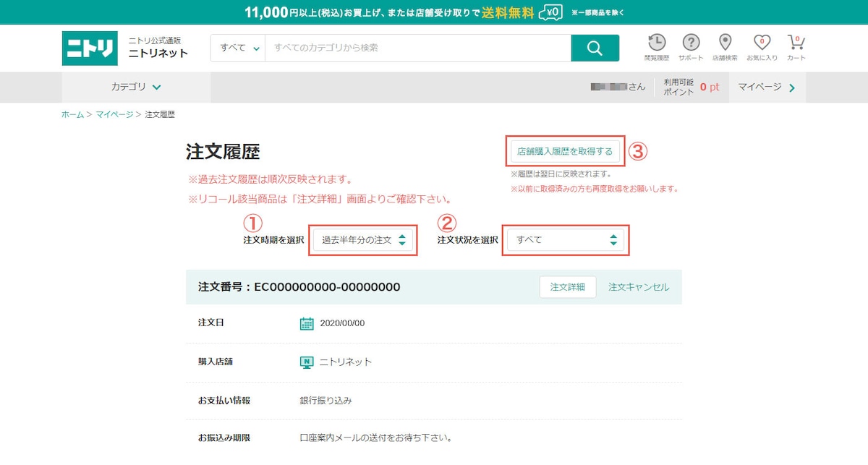Open the すべて category selector in search bar
This screenshot has height=465, width=868.
[x=237, y=48]
